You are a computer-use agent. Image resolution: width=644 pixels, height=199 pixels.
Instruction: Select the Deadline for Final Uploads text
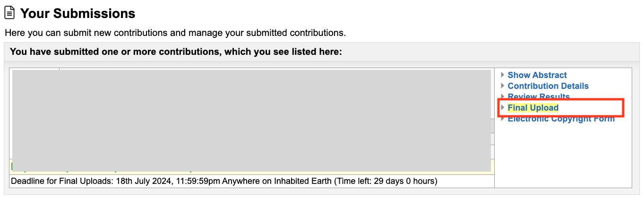[62, 181]
